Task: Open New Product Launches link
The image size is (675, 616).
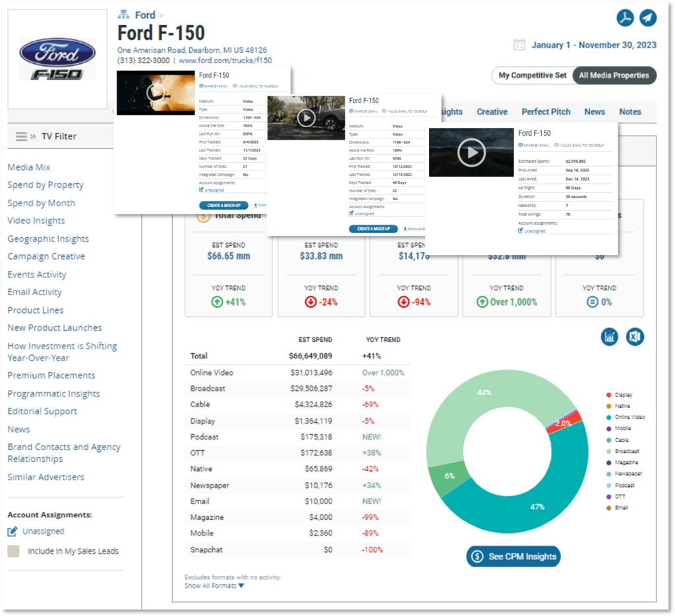Action: point(55,328)
